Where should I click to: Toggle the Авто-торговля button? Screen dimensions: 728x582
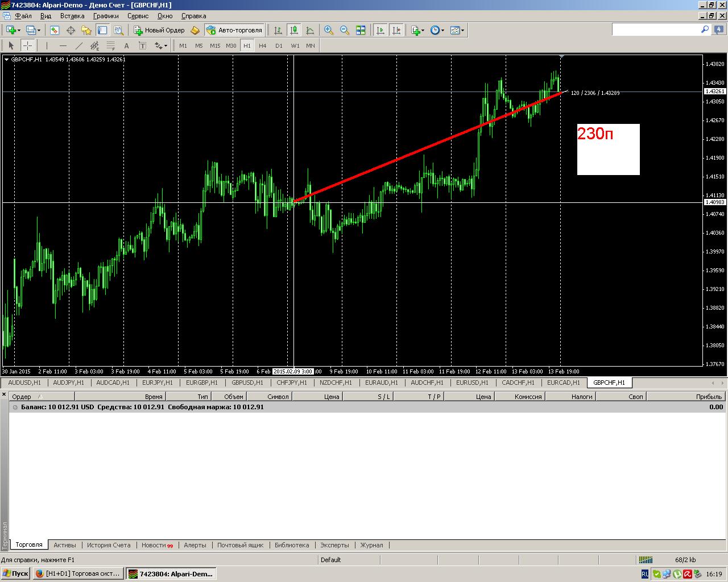[234, 30]
